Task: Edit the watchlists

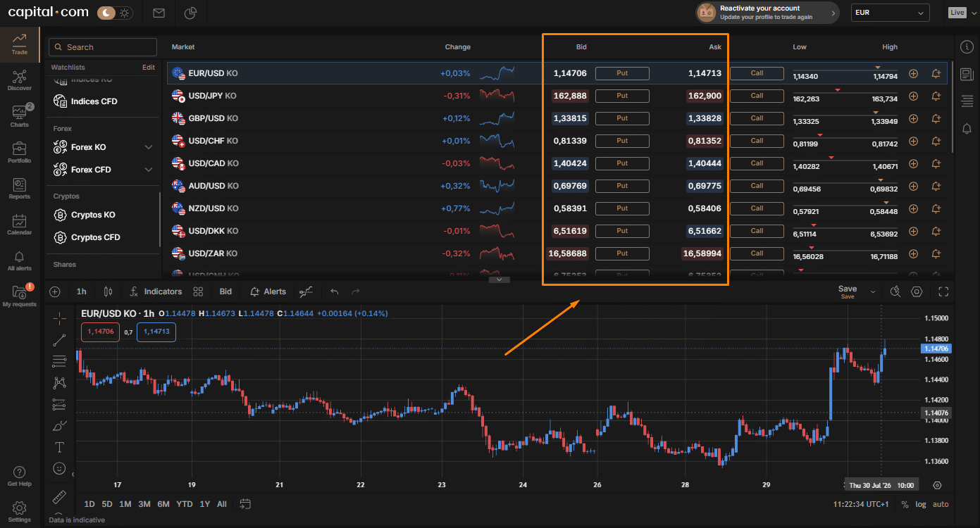Action: 149,68
